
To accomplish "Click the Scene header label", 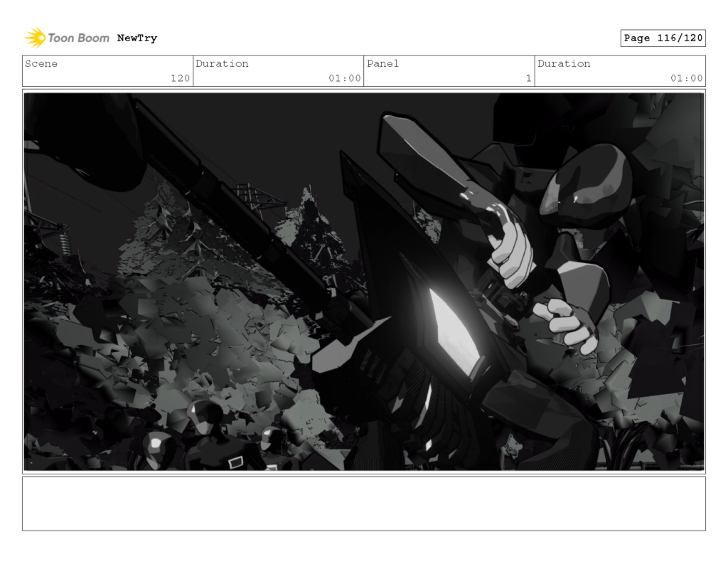I will click(41, 63).
